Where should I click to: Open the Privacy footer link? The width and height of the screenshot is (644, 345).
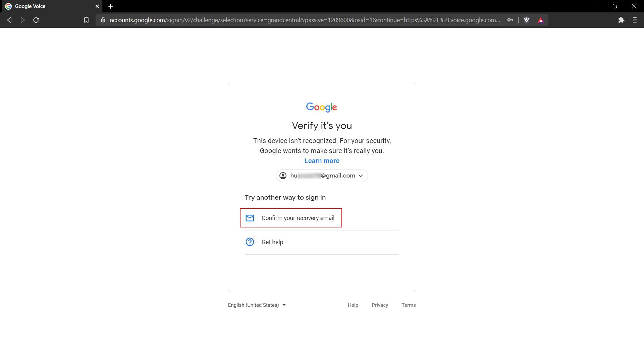(x=380, y=305)
